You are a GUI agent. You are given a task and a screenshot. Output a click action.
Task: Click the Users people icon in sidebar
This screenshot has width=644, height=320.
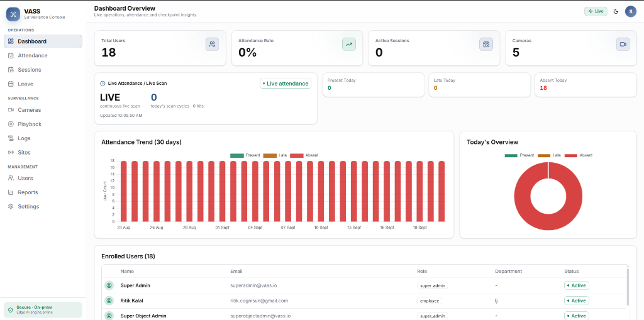(x=11, y=178)
